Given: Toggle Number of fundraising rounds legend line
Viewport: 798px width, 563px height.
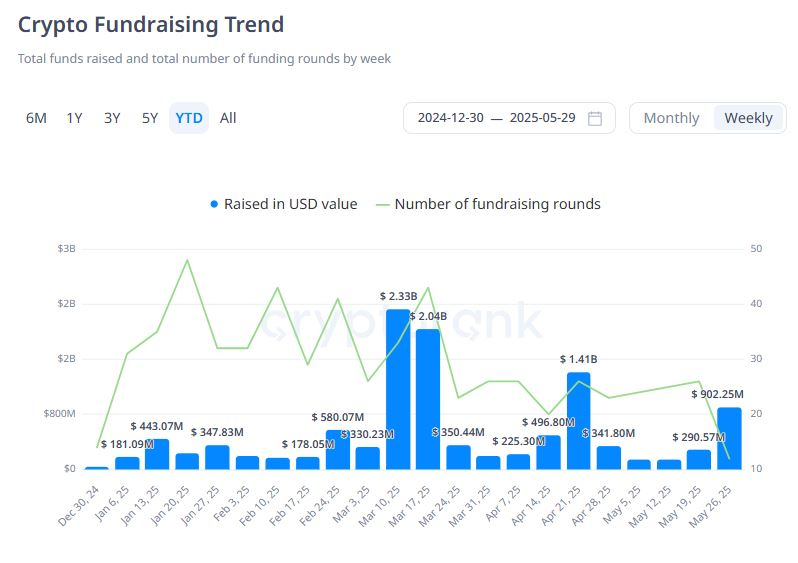Looking at the screenshot, I should coord(382,205).
